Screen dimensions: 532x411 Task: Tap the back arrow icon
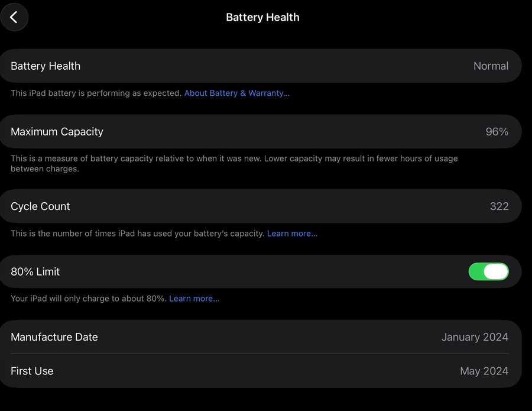coord(14,17)
